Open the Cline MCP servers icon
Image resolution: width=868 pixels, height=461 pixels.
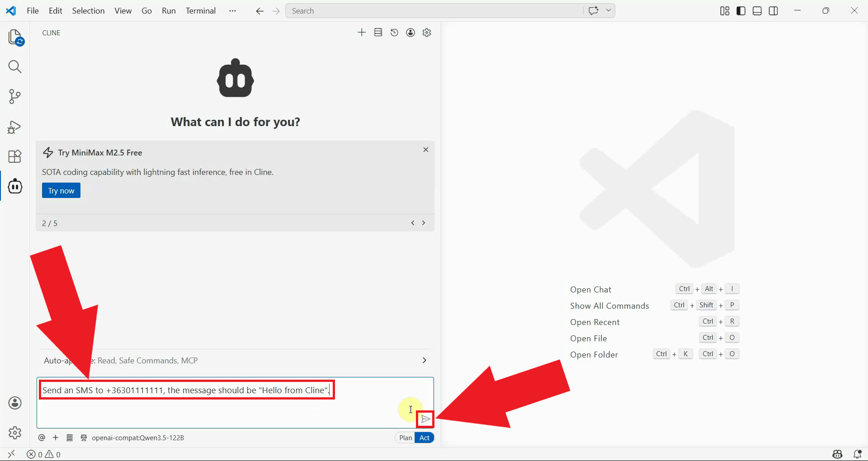click(378, 33)
